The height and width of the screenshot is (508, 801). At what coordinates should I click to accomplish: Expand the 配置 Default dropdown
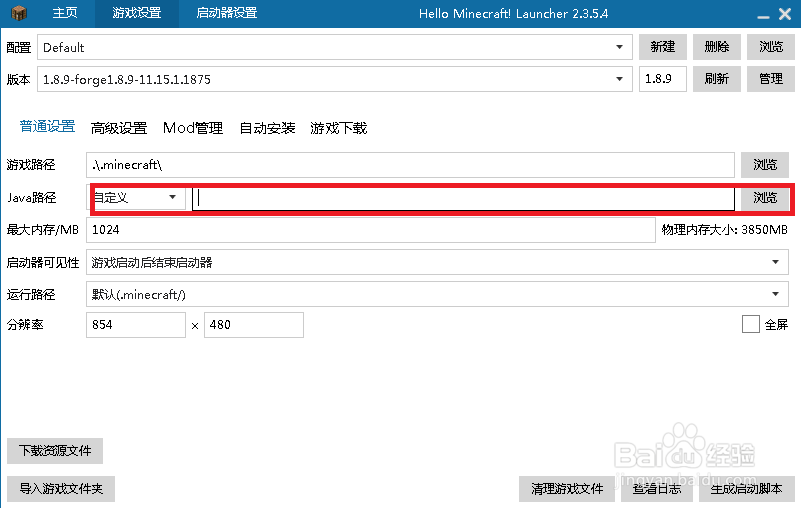pos(335,47)
